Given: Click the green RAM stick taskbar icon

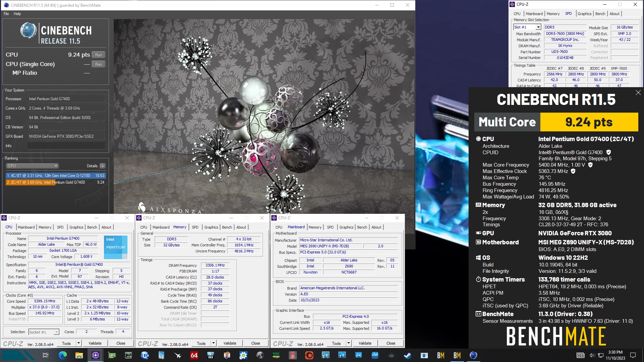Looking at the screenshot, I should point(276,355).
